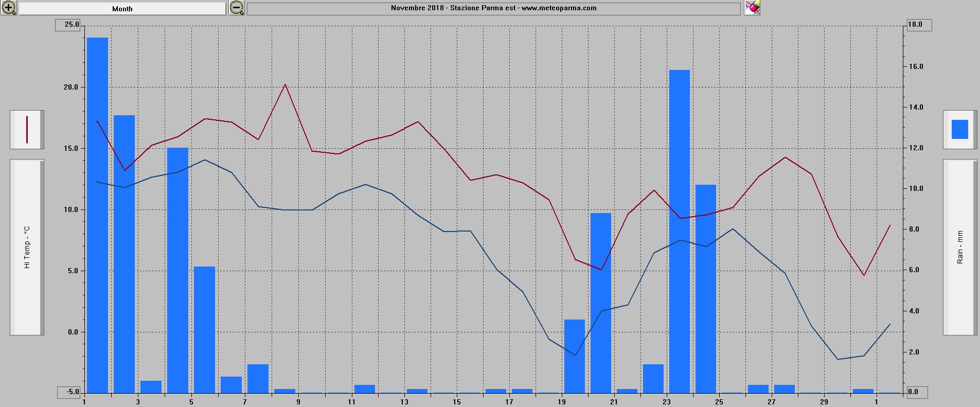
Task: Open the Hi Temp - °C sensor selector
Action: pyautogui.click(x=27, y=247)
